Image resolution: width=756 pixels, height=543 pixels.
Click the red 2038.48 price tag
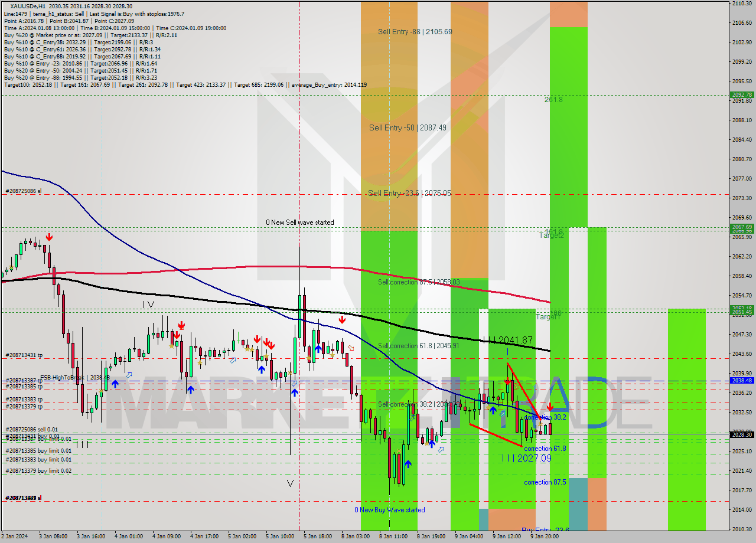tap(742, 380)
